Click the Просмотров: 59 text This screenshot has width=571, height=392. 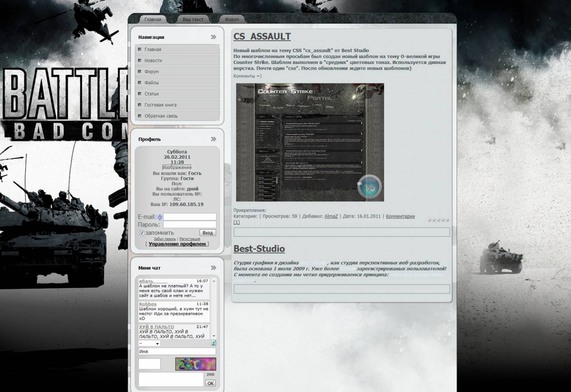[x=280, y=216]
